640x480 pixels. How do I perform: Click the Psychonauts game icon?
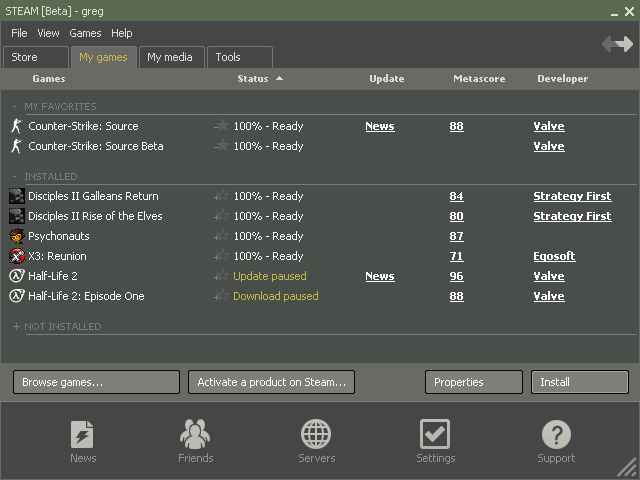pyautogui.click(x=17, y=236)
